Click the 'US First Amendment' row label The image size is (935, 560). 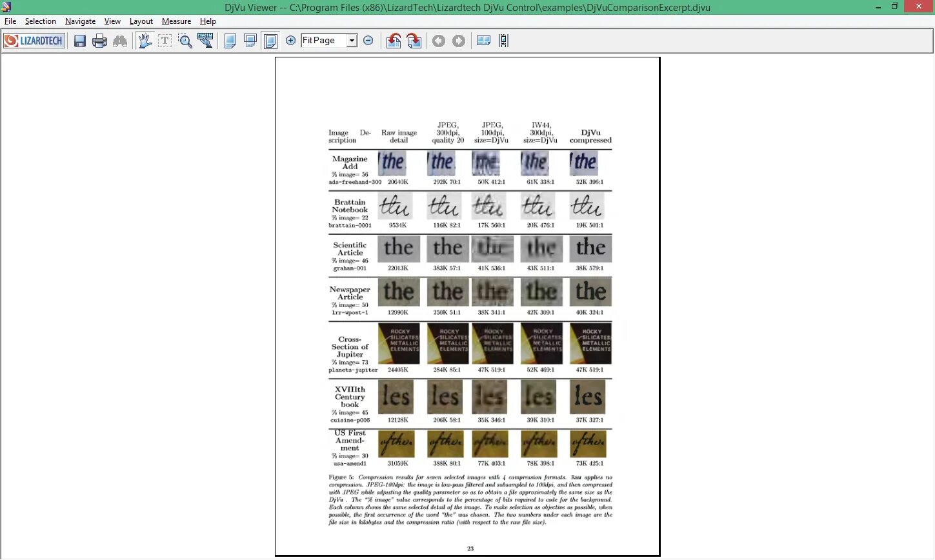(x=350, y=441)
